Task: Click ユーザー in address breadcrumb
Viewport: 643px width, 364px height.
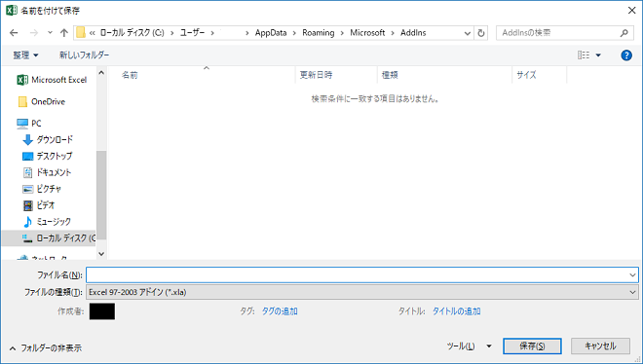Action: tap(192, 33)
